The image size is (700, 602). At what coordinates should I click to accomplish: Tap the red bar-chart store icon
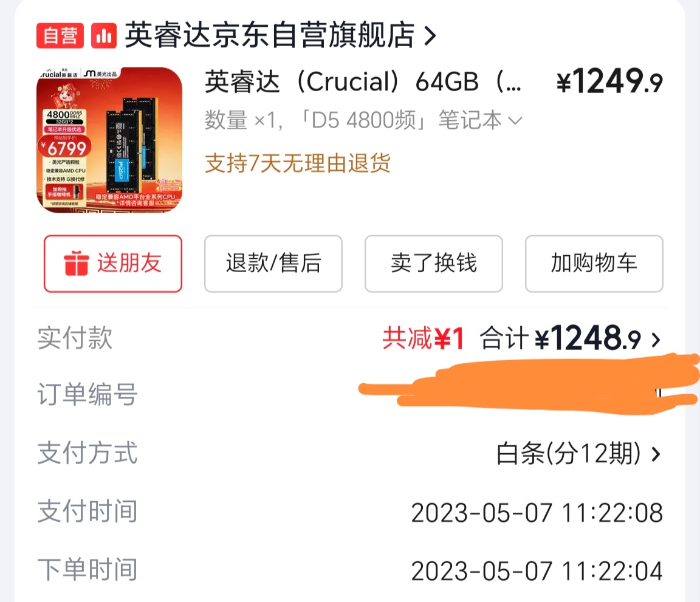(x=103, y=35)
